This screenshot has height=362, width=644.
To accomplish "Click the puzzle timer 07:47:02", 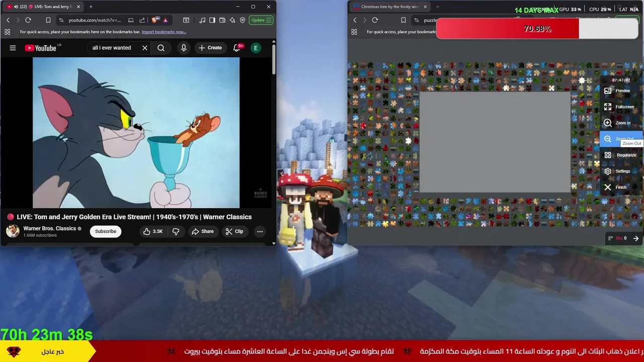I will (621, 80).
